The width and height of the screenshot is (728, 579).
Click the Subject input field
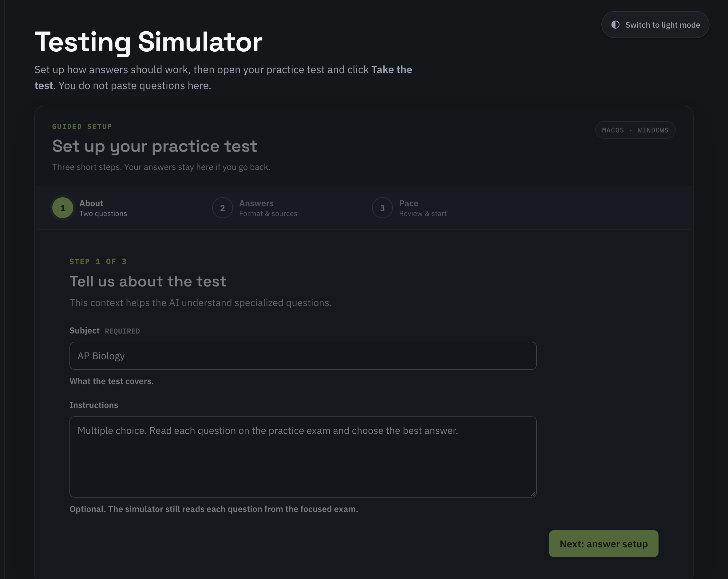pyautogui.click(x=303, y=356)
